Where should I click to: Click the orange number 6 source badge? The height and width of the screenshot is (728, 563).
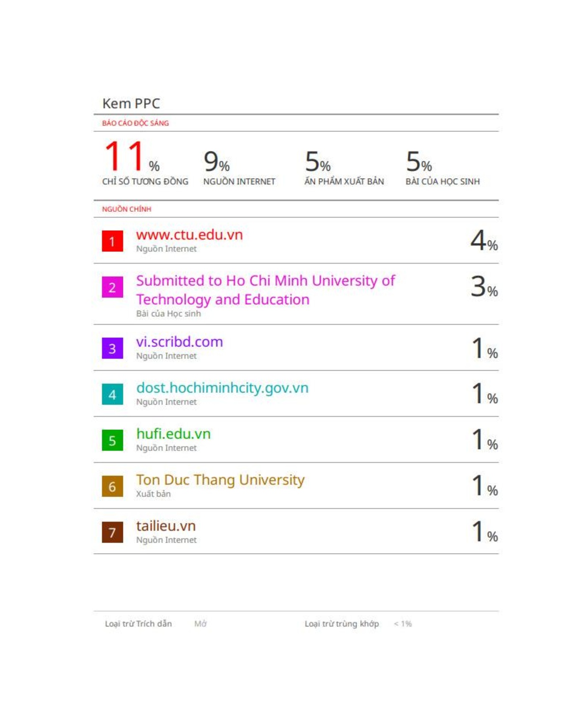click(x=112, y=486)
